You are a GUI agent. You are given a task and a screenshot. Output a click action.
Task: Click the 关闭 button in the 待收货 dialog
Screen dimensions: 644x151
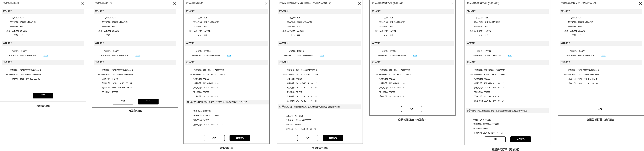click(215, 138)
